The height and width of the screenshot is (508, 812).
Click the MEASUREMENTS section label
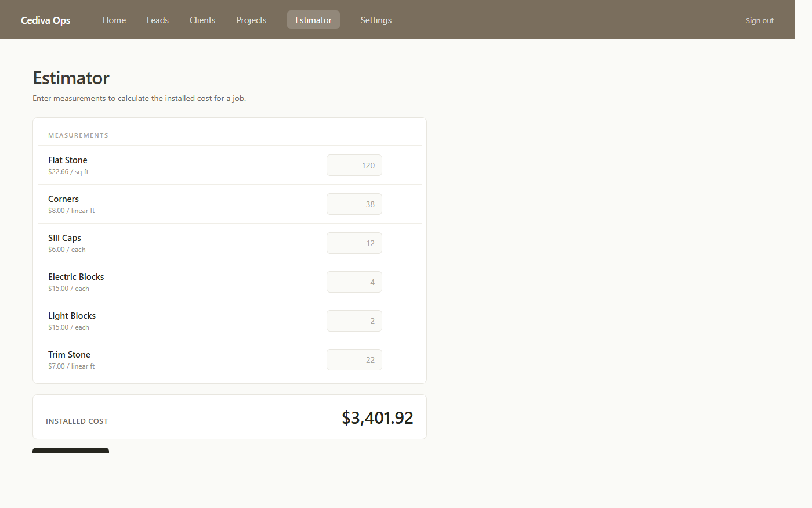point(78,135)
